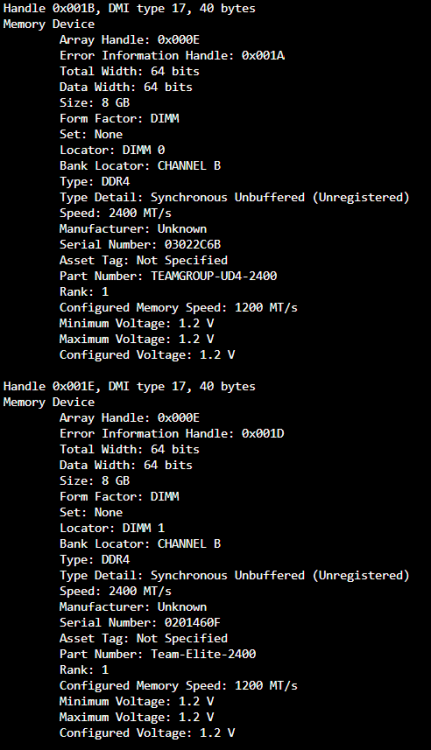Click second Configured Memory Speed line
Viewport: 431px width, 750px height.
click(x=178, y=685)
